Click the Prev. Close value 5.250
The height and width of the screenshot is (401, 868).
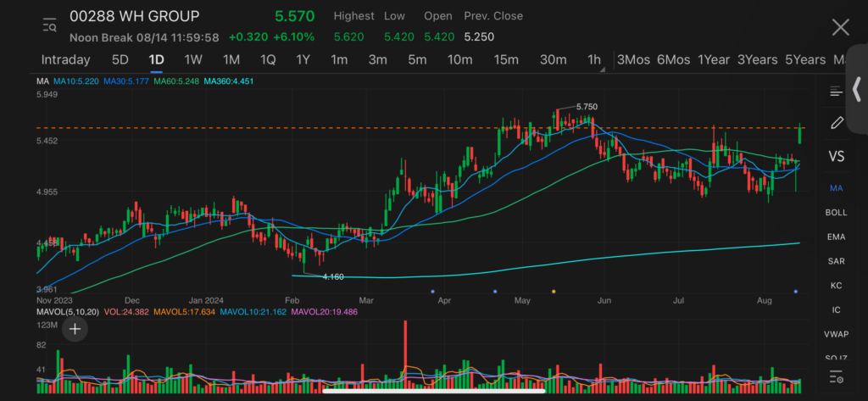pos(479,37)
